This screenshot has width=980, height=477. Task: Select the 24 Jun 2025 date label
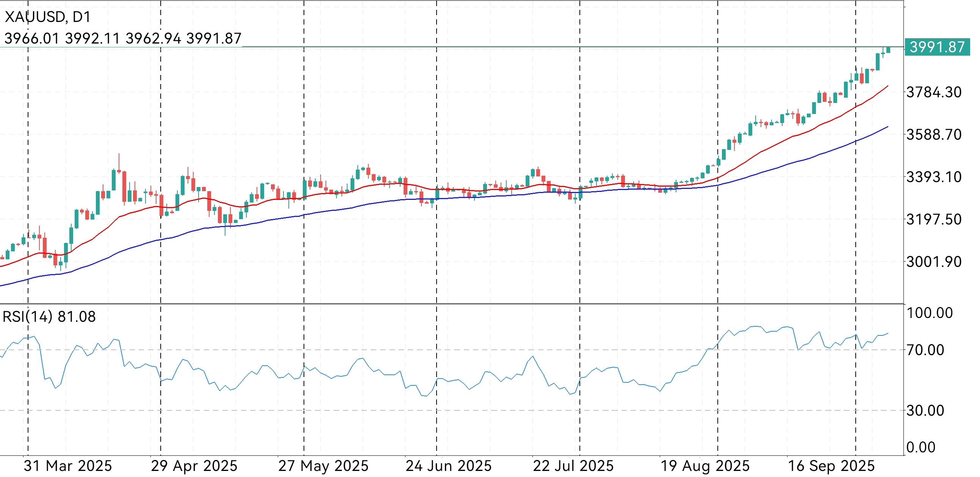pyautogui.click(x=449, y=466)
